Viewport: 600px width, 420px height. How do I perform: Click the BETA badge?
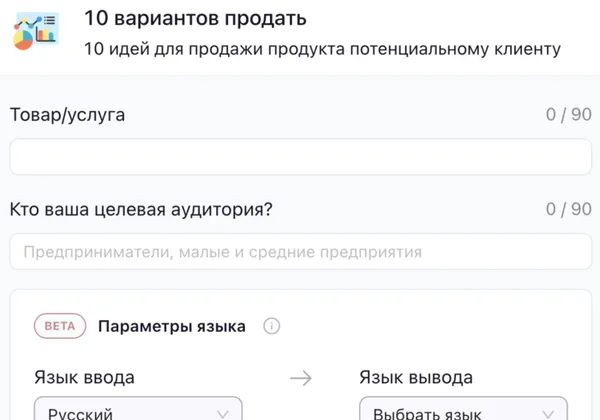(x=60, y=326)
